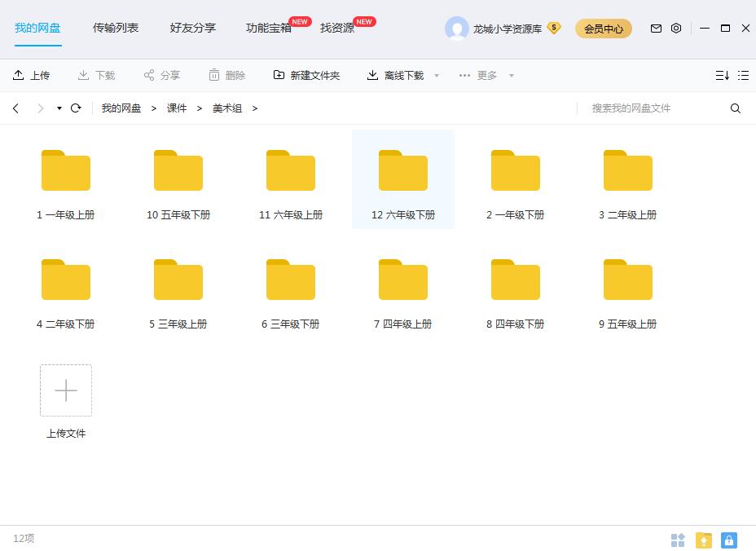This screenshot has height=551, width=756.
Task: Click the 上传文件 plus tile
Action: tap(65, 390)
